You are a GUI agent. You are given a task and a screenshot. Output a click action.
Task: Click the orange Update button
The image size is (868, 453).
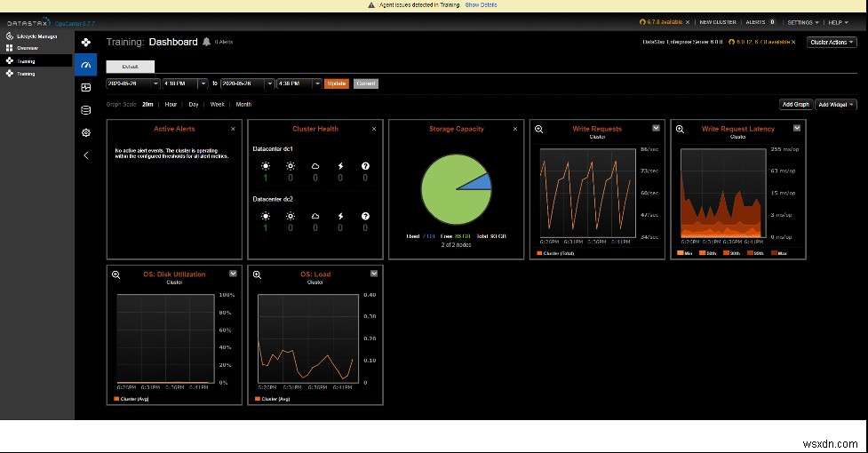(x=337, y=83)
